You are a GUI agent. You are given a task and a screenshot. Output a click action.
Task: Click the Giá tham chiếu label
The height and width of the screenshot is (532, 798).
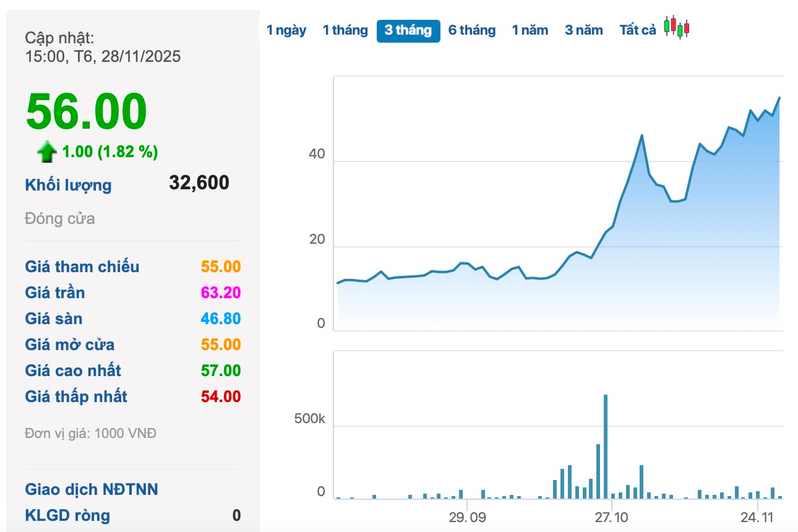click(82, 267)
